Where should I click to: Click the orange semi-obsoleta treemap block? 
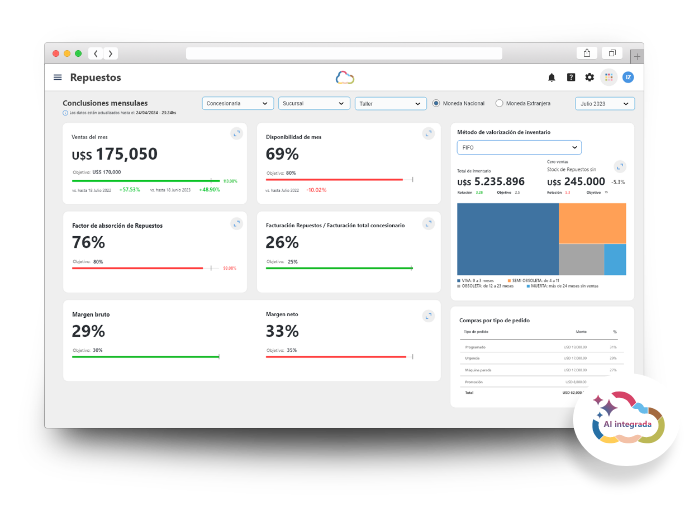[592, 223]
